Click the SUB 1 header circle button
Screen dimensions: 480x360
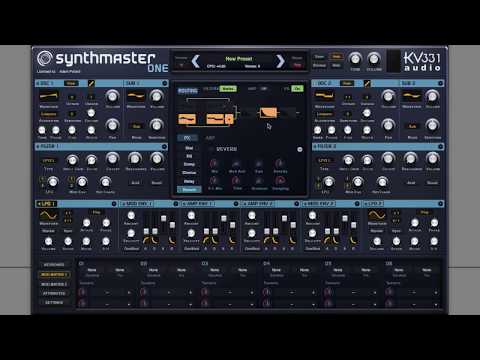pos(165,83)
